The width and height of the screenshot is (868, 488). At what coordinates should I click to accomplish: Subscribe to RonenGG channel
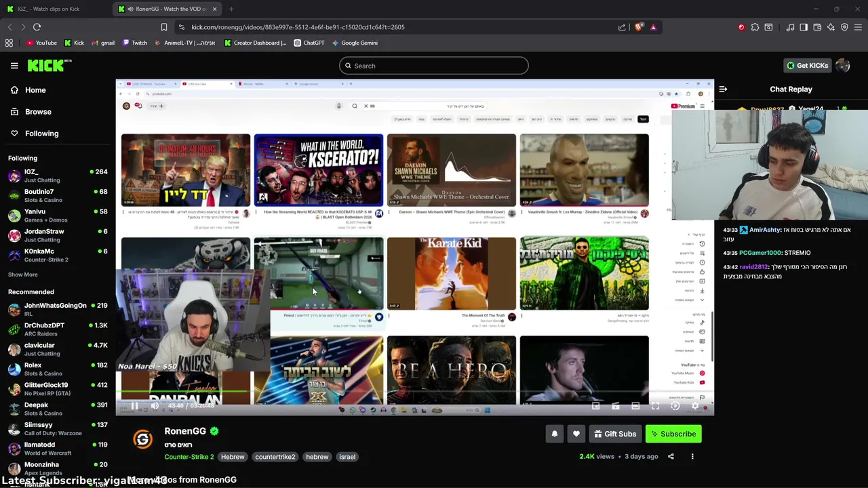673,434
